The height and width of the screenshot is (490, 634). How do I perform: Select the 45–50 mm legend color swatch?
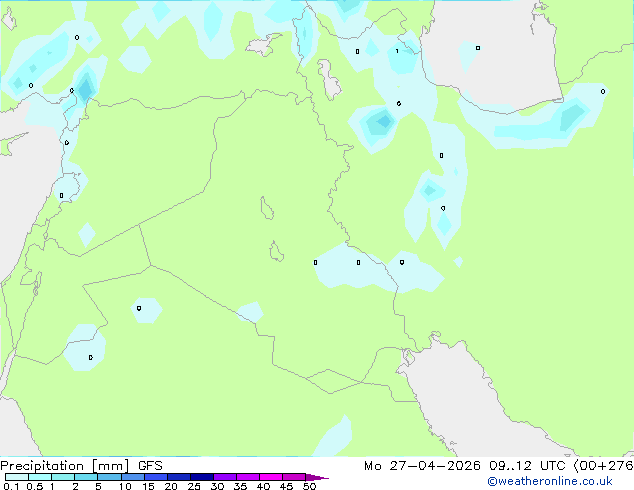click(294, 477)
